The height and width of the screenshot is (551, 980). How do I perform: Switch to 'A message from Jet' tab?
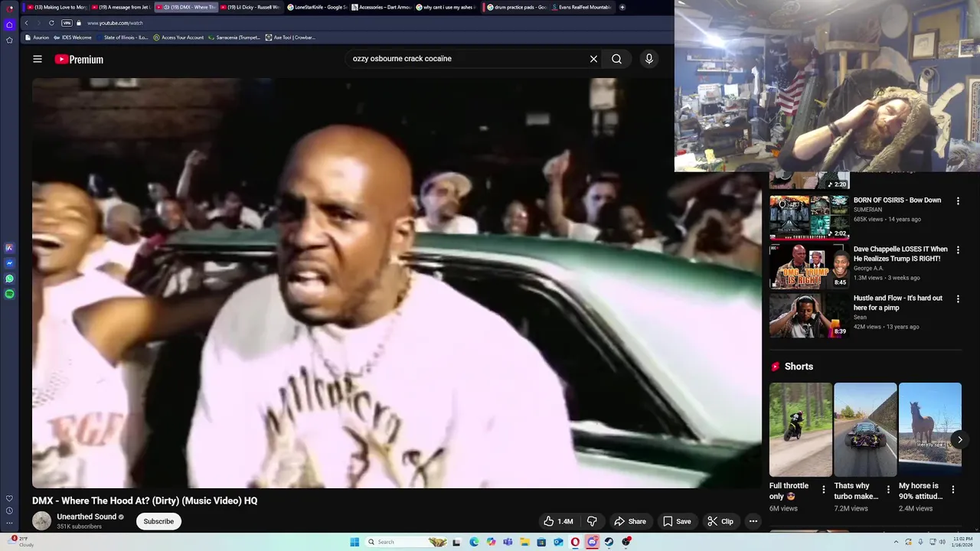pos(121,7)
